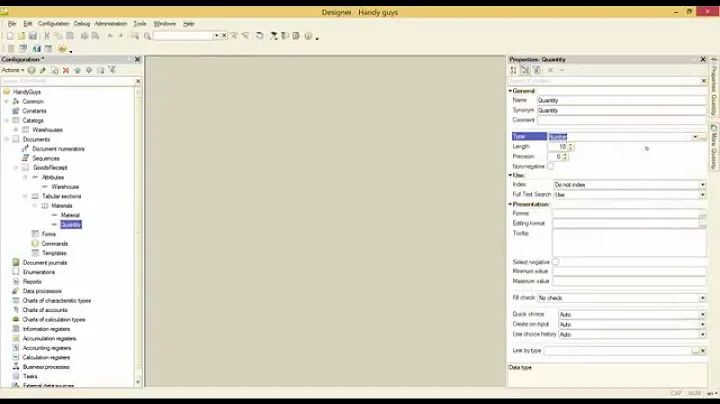720x404 pixels.
Task: Clear the Link by type field
Action: click(703, 351)
